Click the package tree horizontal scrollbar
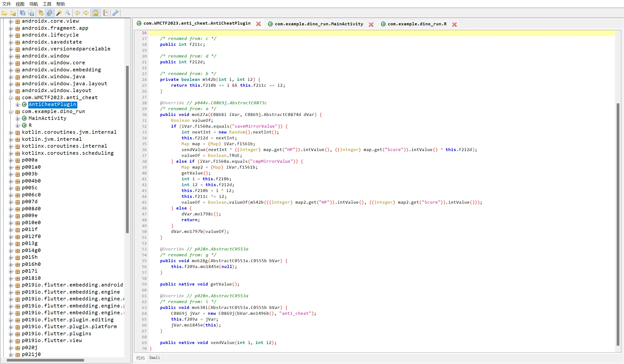Screen dimensions: 624x364 coord(46,360)
